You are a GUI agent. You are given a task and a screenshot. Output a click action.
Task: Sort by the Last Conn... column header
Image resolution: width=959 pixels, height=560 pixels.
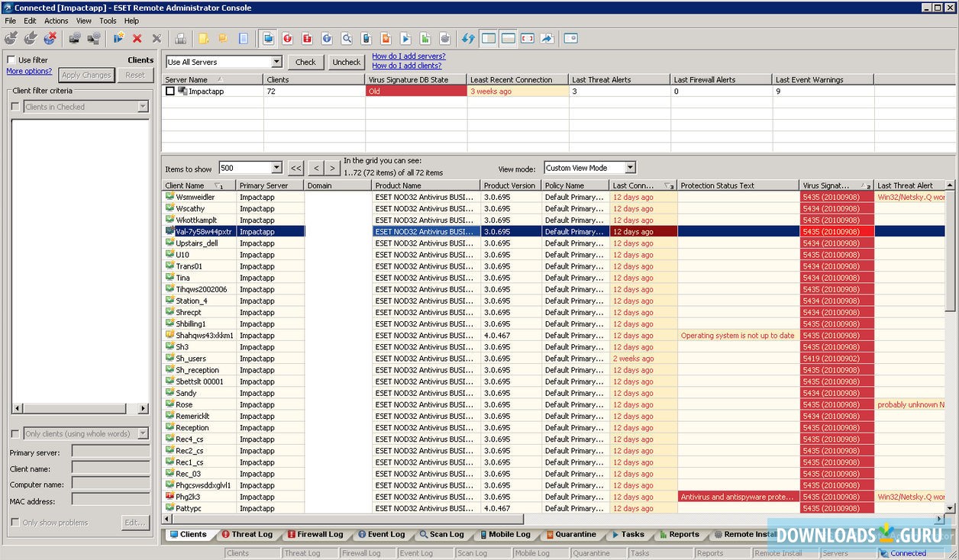pyautogui.click(x=643, y=185)
